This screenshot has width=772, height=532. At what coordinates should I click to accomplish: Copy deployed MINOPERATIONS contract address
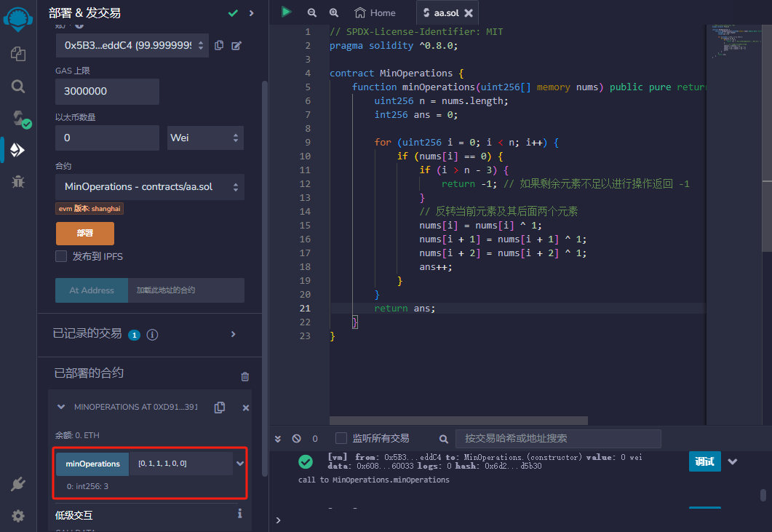pos(220,408)
